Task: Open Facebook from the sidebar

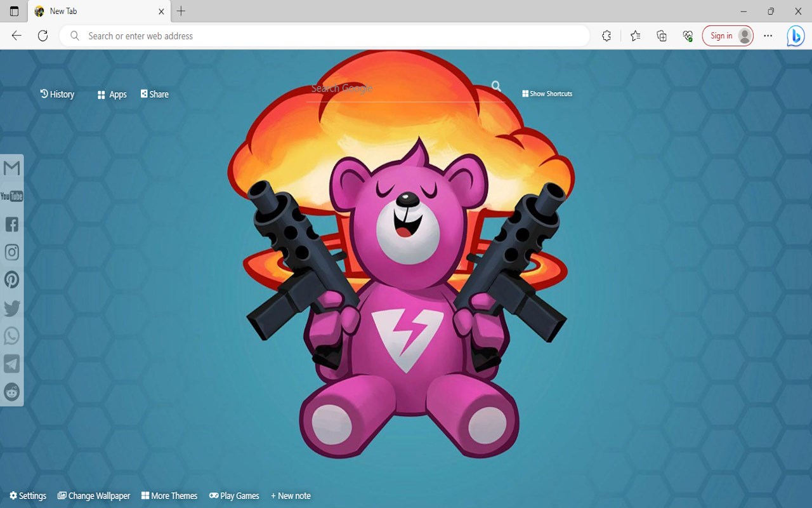Action: click(11, 224)
